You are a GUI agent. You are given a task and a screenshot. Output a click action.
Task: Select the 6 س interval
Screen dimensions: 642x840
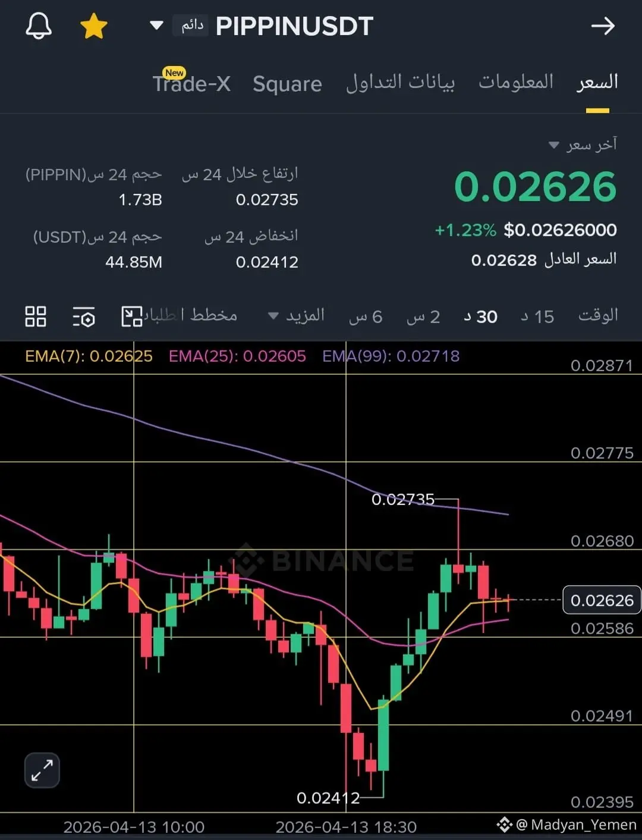[x=366, y=316]
